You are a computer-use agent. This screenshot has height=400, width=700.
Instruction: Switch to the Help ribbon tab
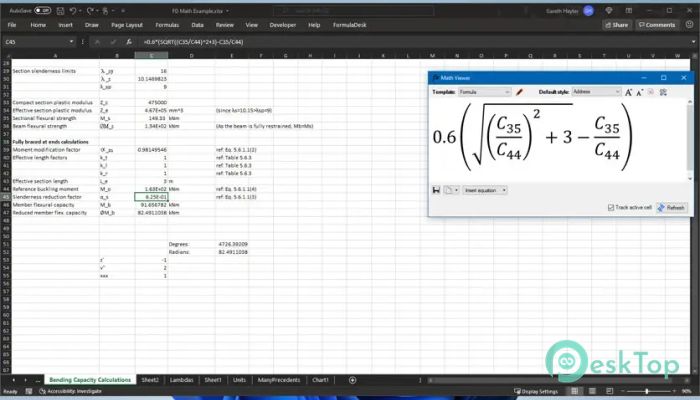click(x=314, y=25)
